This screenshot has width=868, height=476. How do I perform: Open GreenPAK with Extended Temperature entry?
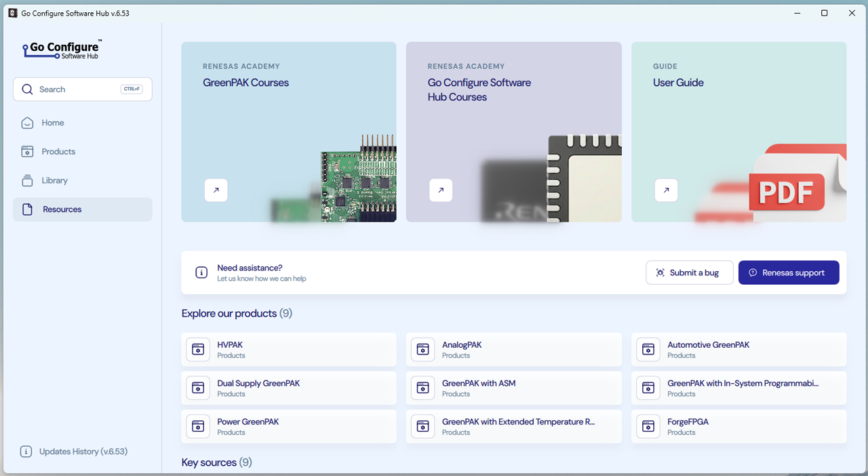coord(514,427)
